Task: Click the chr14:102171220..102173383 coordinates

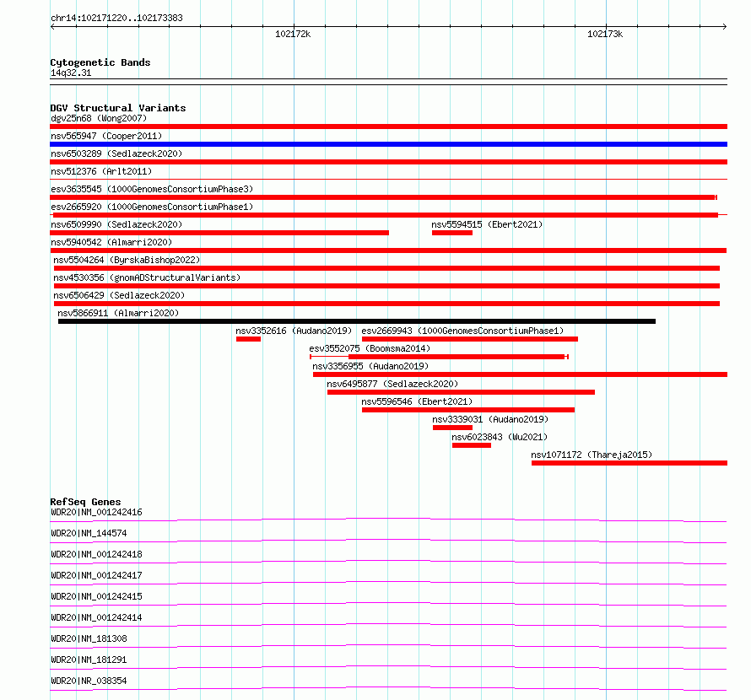Action: [x=116, y=19]
